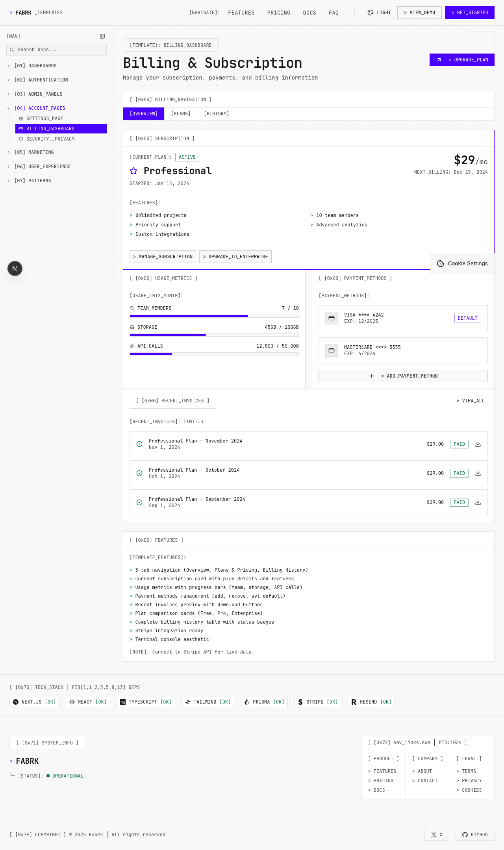
Task: Click the checkmark icon for September invoice
Action: click(139, 502)
